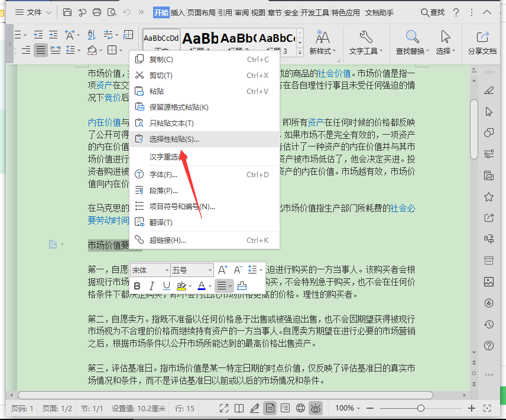The height and width of the screenshot is (420, 506).
Task: Click the save document icon
Action: [x=67, y=12]
